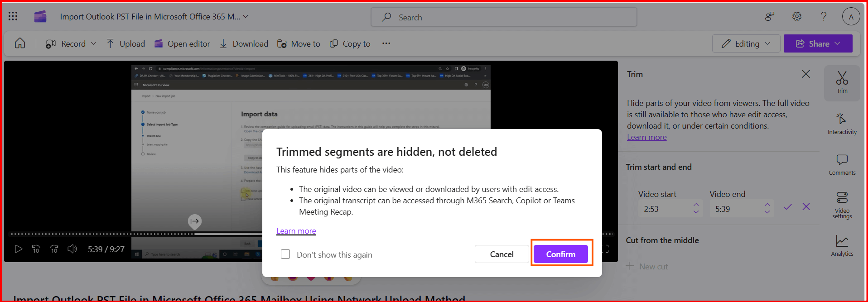Click the Record button

pos(66,44)
